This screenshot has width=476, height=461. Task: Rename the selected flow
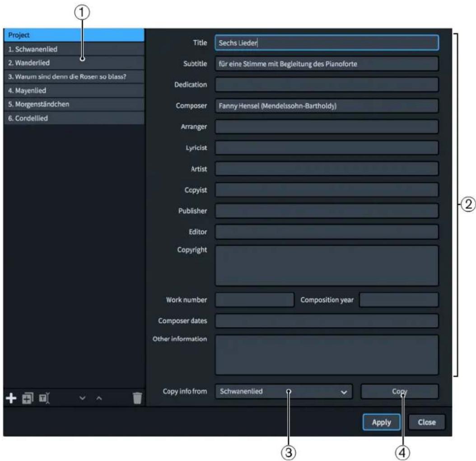[44, 398]
